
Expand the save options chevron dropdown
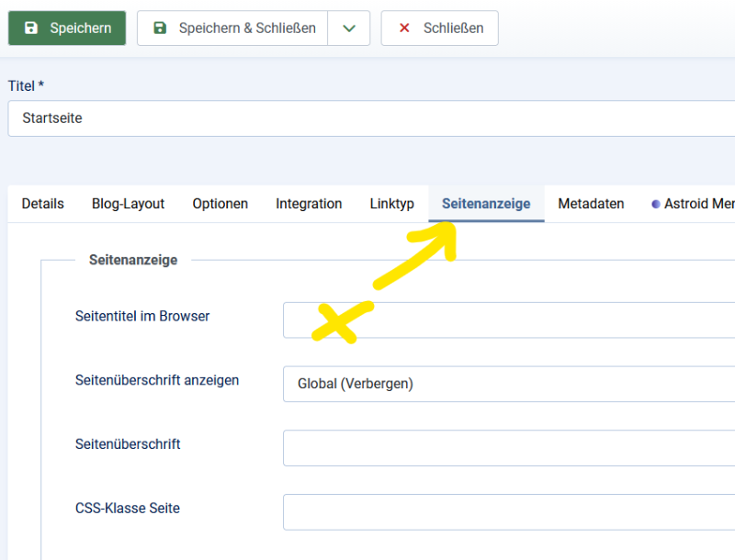[x=349, y=28]
